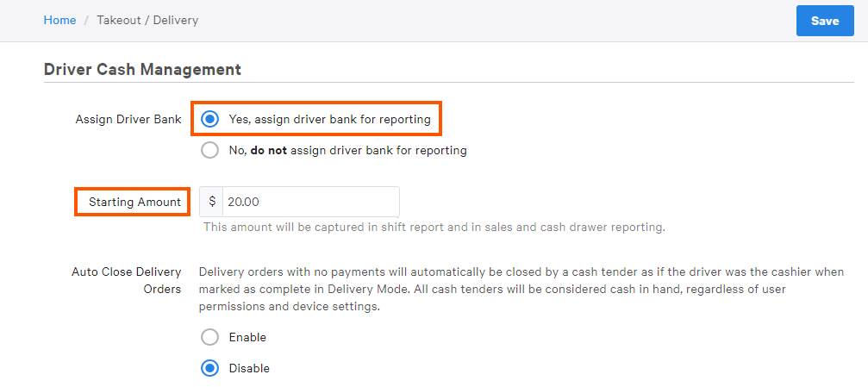The width and height of the screenshot is (868, 387).
Task: Click the "No, do not assign driver bank" text
Action: click(x=347, y=150)
